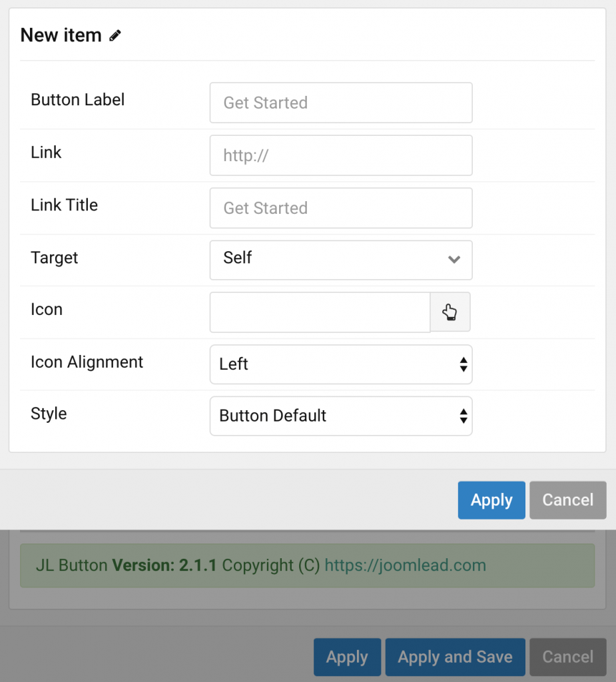616x682 pixels.
Task: Open the Icon Alignment dropdown showing Left
Action: (341, 364)
